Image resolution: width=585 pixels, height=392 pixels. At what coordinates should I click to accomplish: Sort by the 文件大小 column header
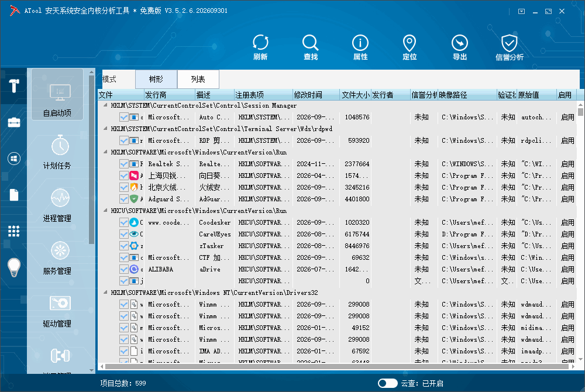[x=355, y=95]
